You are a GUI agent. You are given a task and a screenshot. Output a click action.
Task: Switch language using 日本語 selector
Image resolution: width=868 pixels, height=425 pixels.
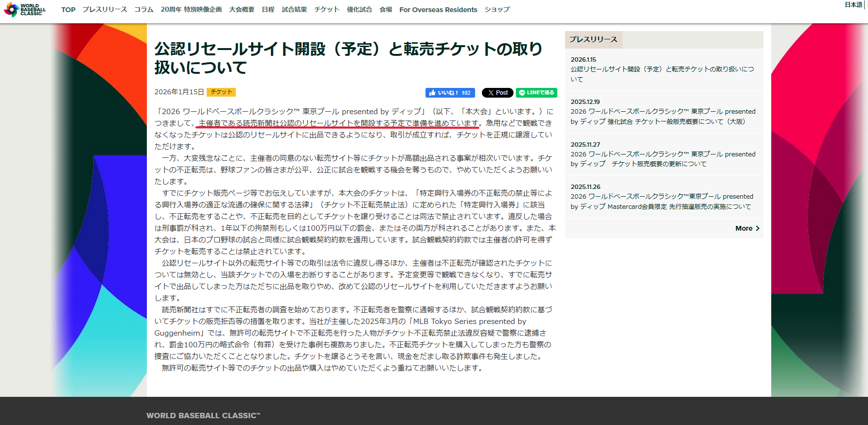tap(853, 5)
